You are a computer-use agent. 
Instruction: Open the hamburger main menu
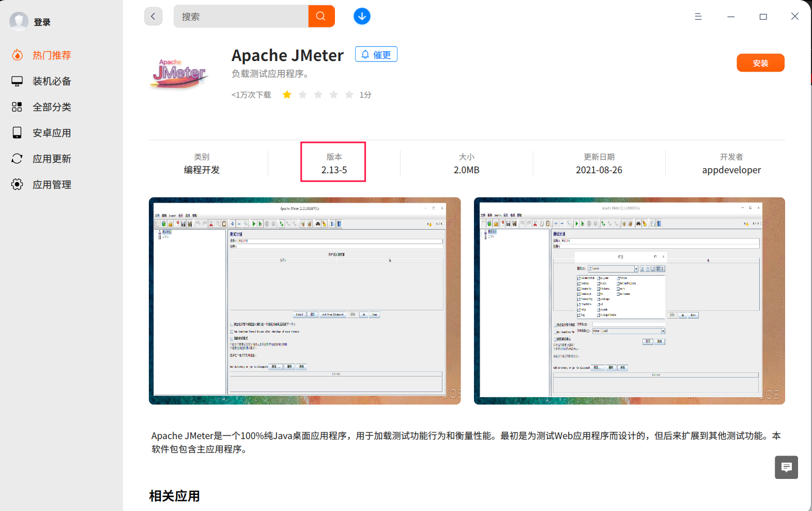(x=698, y=17)
